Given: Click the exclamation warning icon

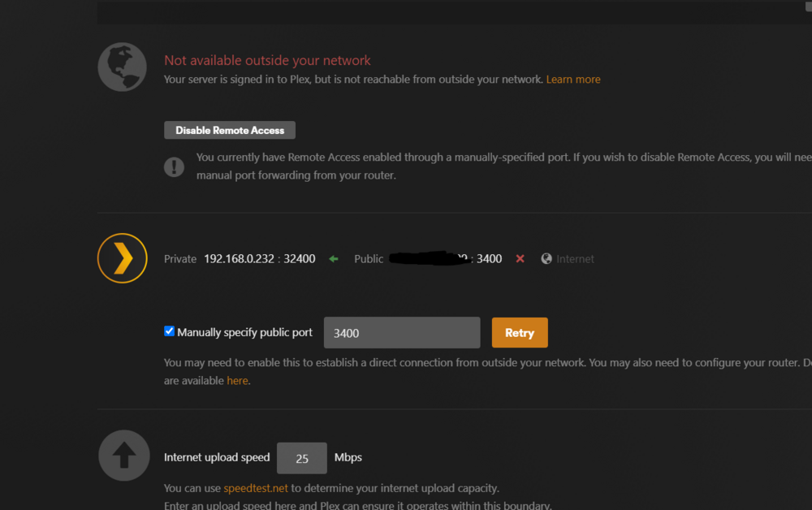Looking at the screenshot, I should pyautogui.click(x=174, y=166).
